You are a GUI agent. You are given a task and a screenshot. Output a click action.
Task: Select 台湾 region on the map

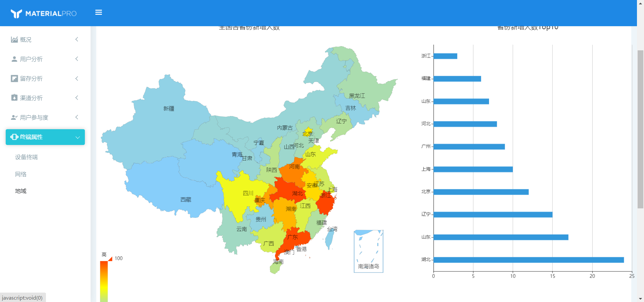pyautogui.click(x=330, y=239)
